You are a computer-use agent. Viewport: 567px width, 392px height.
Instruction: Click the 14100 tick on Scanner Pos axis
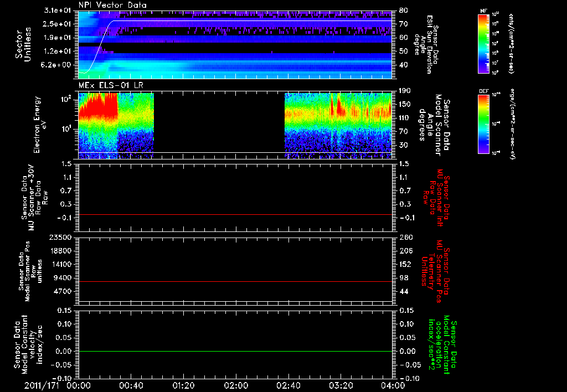coord(60,264)
